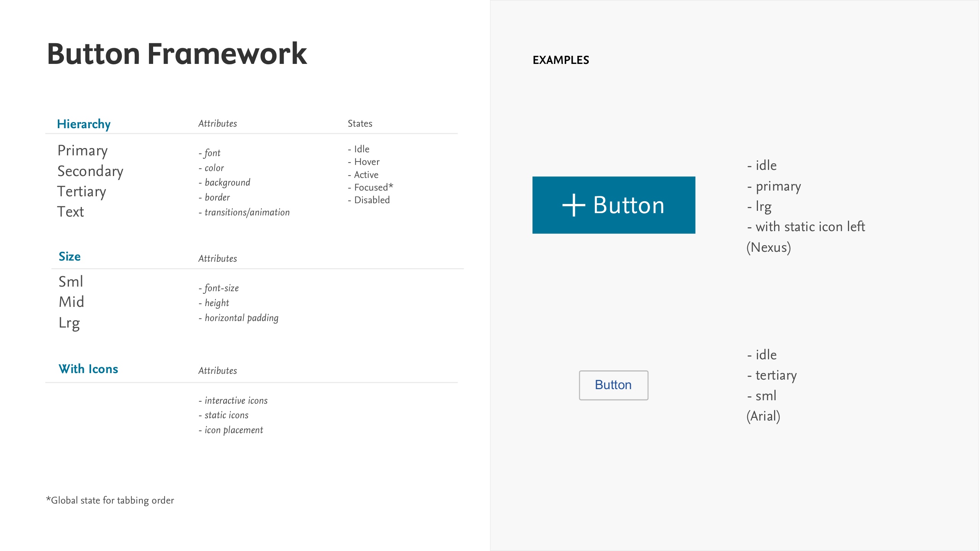Click the Global state footnote text

coord(110,500)
